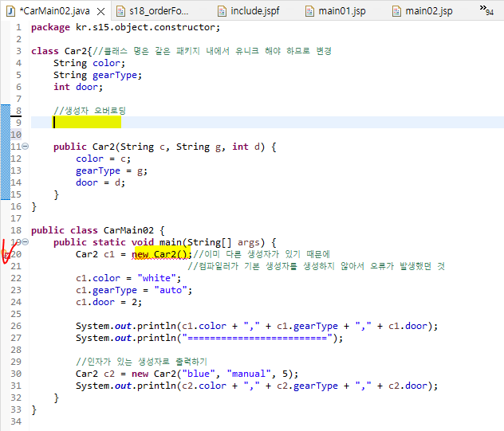Close the CarMain02.java tab
Image resolution: width=504 pixels, height=431 pixels.
(101, 12)
